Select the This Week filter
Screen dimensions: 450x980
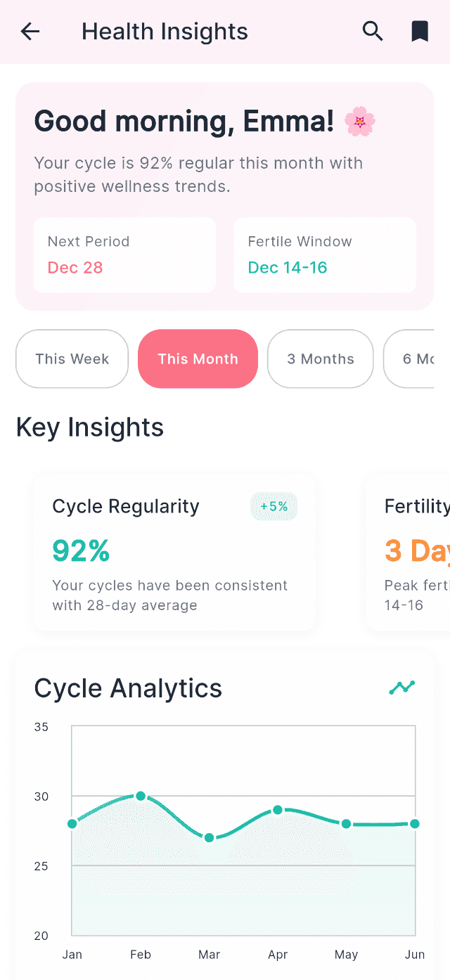coord(72,359)
